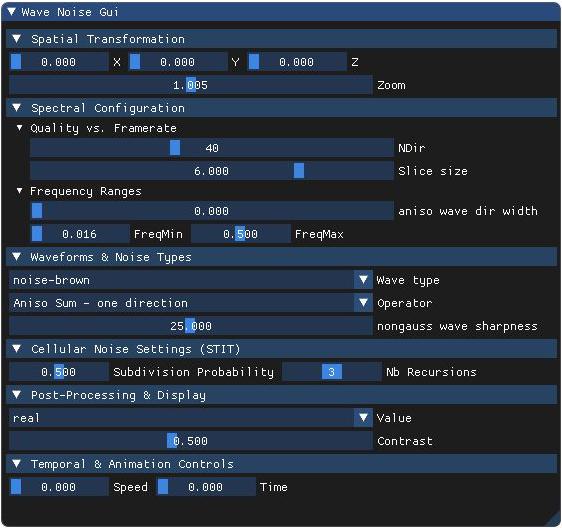This screenshot has height=528, width=562.
Task: Click the Zoom slider
Action: click(191, 85)
